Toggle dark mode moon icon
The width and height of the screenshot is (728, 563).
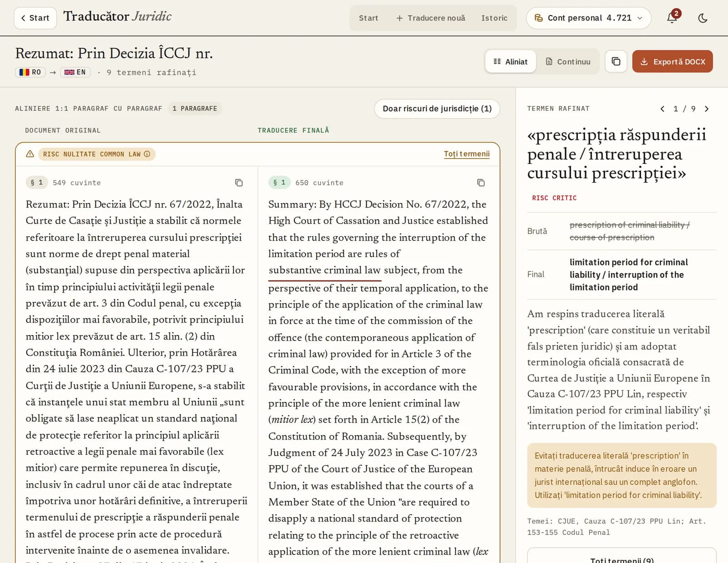click(x=703, y=18)
